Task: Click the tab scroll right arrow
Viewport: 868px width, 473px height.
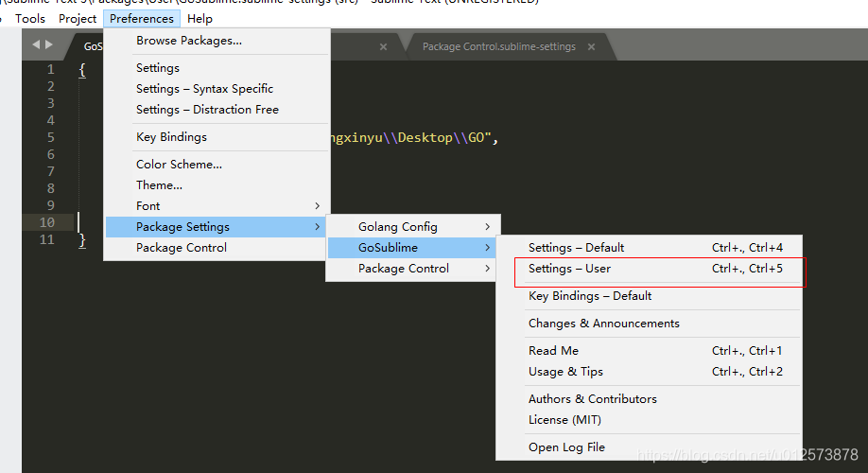Action: point(49,44)
